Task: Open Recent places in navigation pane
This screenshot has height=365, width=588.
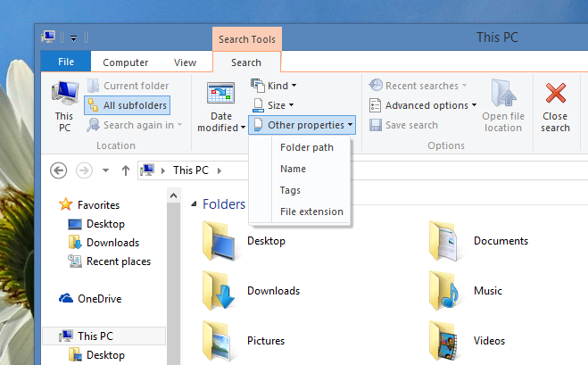Action: pos(110,261)
